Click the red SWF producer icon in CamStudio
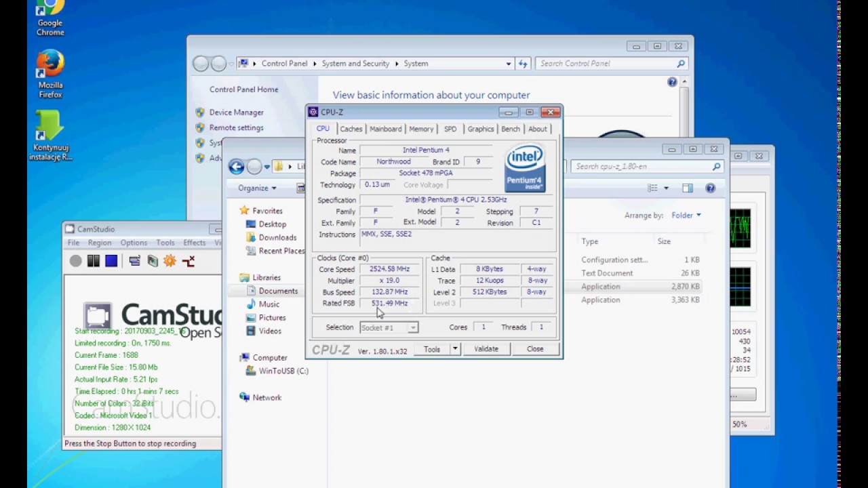This screenshot has height=488, width=868. pos(189,261)
